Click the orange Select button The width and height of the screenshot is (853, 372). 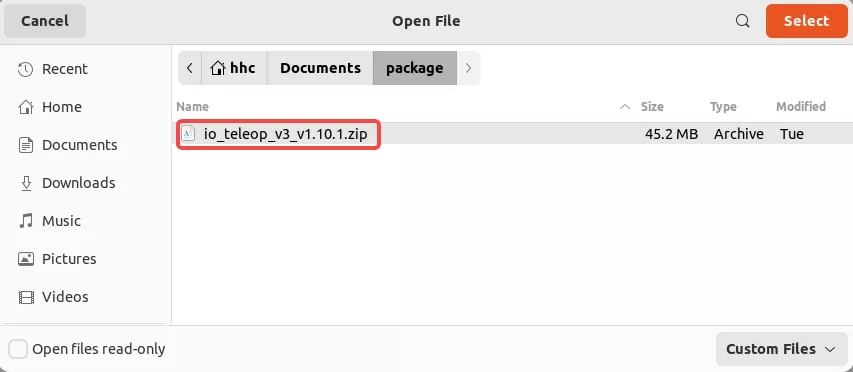pos(806,21)
